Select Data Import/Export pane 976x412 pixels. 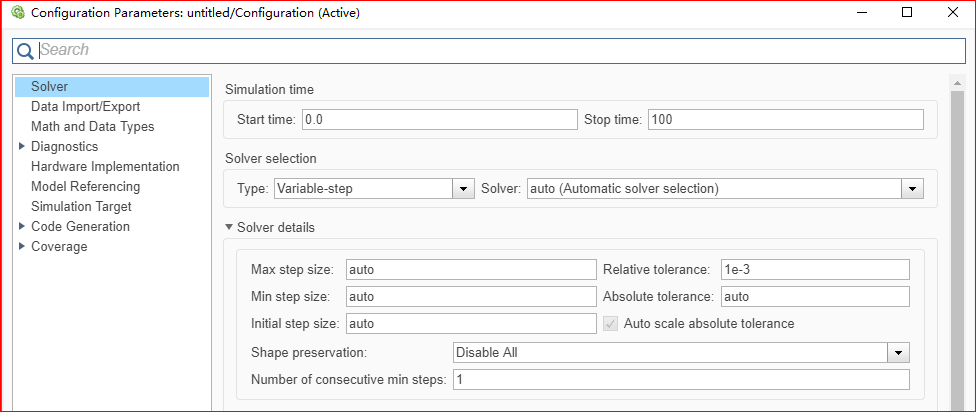click(85, 106)
